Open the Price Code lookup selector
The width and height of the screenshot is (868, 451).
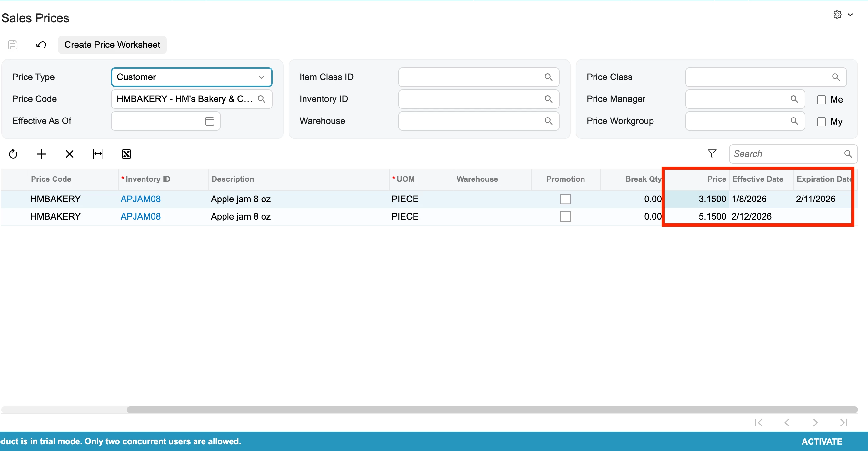pos(261,99)
